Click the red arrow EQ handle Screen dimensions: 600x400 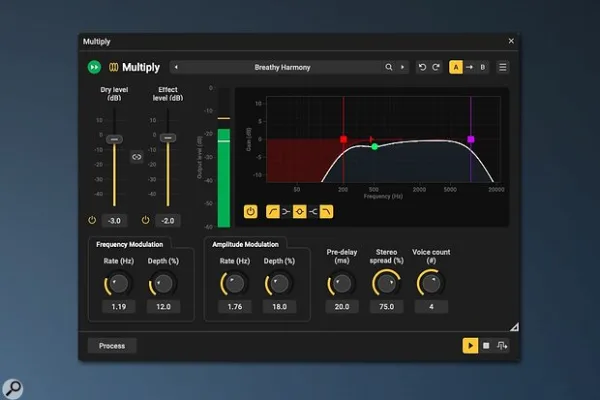pos(371,139)
